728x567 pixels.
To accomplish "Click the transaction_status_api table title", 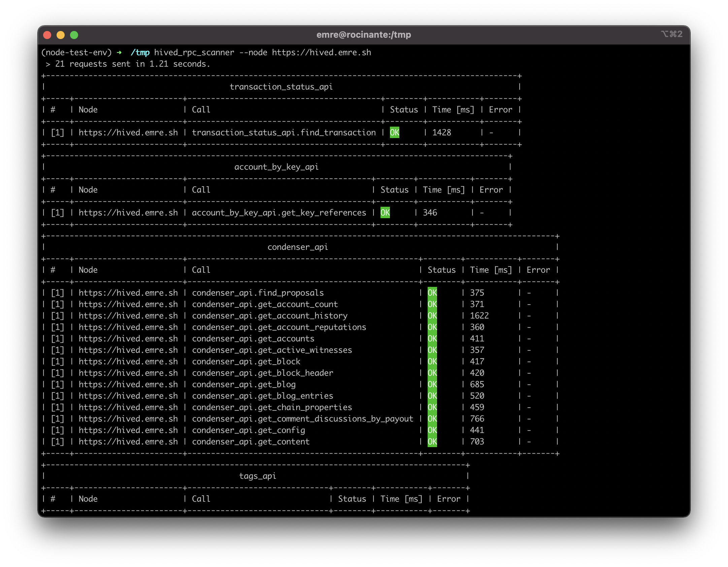I will 281,87.
